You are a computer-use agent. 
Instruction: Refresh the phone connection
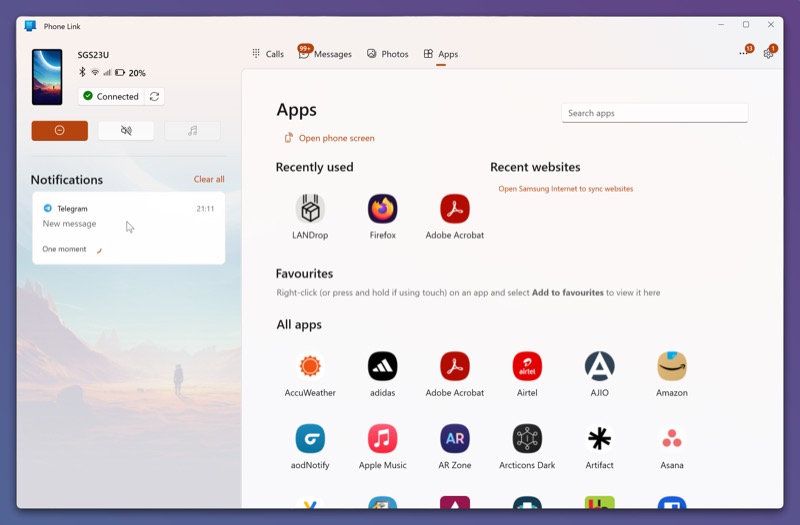coord(155,96)
